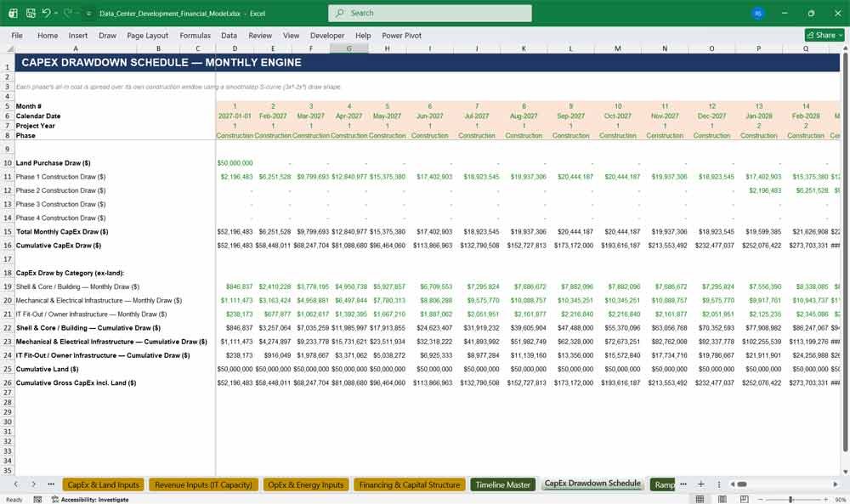The width and height of the screenshot is (850, 504).
Task: Zoom out using minus button
Action: tap(761, 499)
